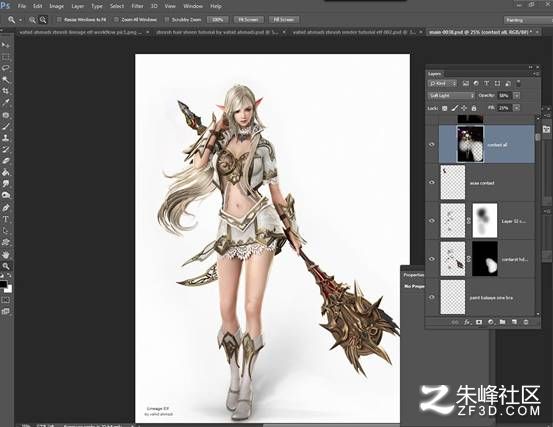
Task: Lock layer position
Action: [x=464, y=108]
